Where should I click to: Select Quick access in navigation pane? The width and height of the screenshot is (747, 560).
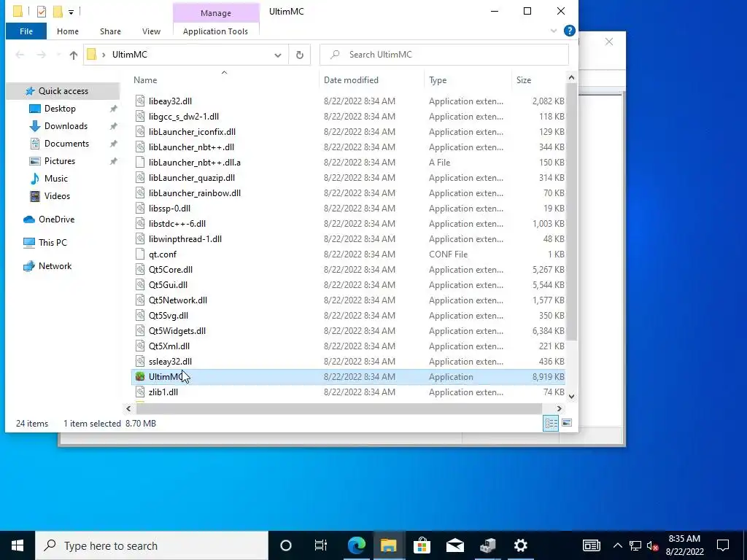63,91
